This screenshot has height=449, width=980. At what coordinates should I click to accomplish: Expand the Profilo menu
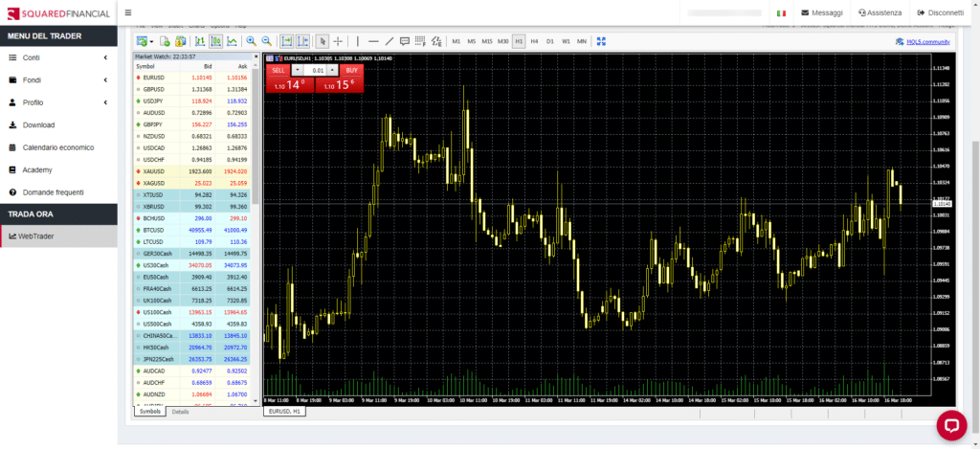click(58, 102)
